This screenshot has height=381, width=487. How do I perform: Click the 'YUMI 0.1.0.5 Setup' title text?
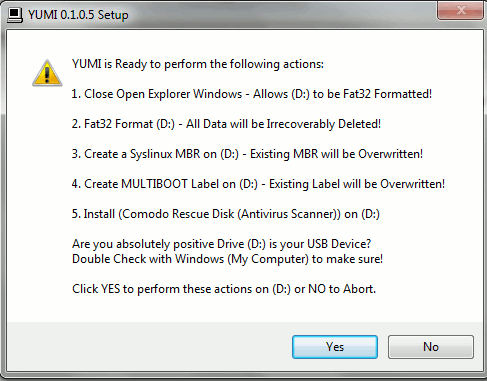(x=78, y=15)
